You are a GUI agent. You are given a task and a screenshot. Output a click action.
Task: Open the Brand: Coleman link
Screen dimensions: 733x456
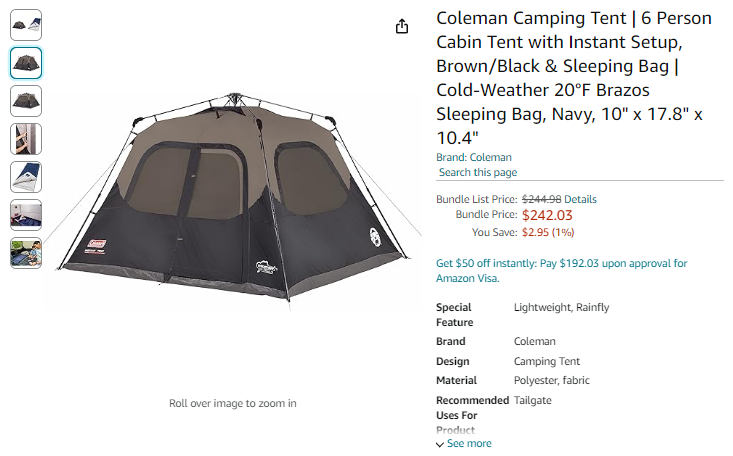pyautogui.click(x=474, y=157)
